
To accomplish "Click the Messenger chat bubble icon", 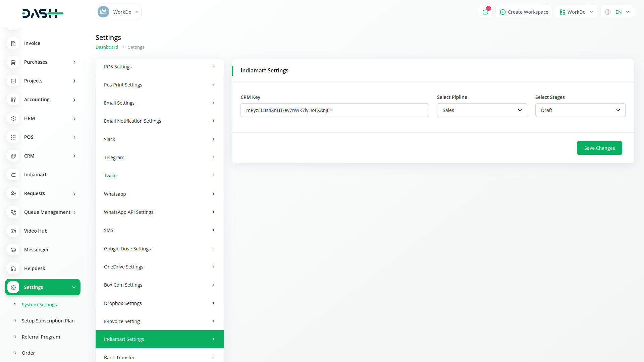I will coord(13,250).
